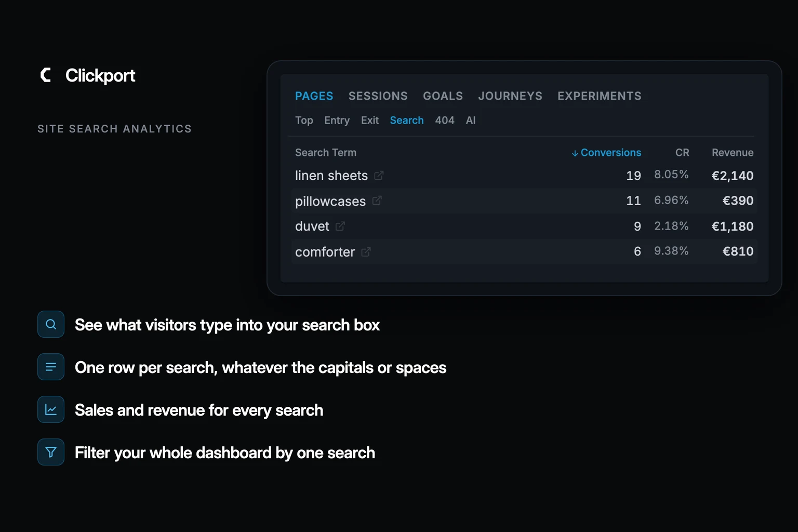Select the Search sub-tab
Screen dimensions: 798x532
pyautogui.click(x=407, y=121)
